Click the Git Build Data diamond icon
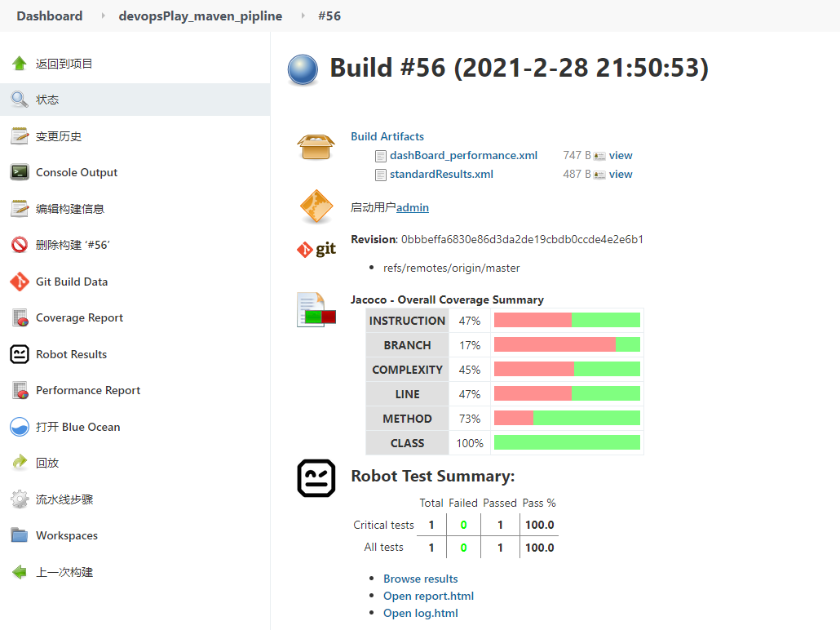This screenshot has height=630, width=840. (20, 282)
